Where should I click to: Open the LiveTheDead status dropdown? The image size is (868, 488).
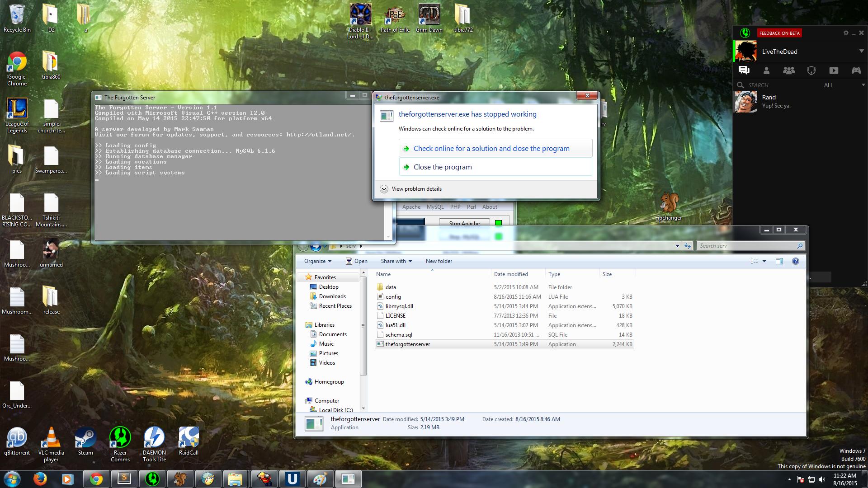(861, 51)
